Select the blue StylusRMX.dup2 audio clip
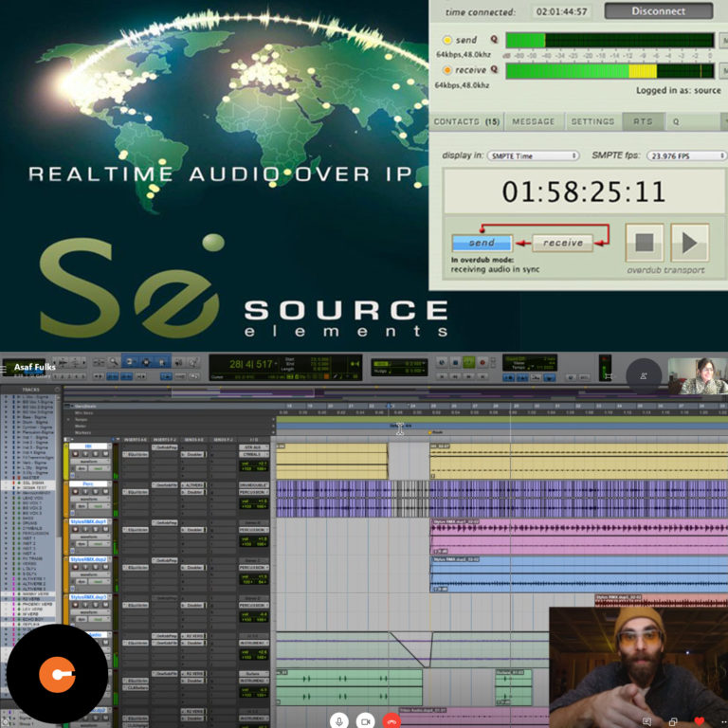The height and width of the screenshot is (728, 728). (x=578, y=575)
